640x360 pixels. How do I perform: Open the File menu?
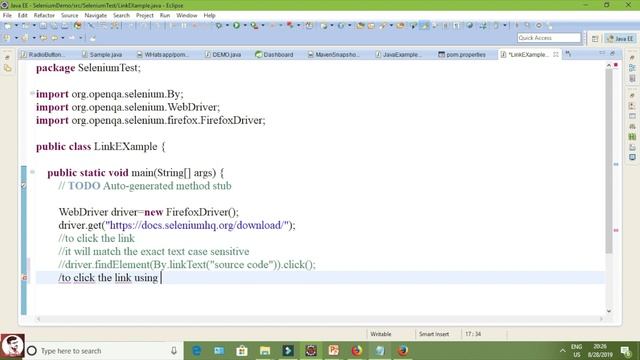tap(7, 15)
